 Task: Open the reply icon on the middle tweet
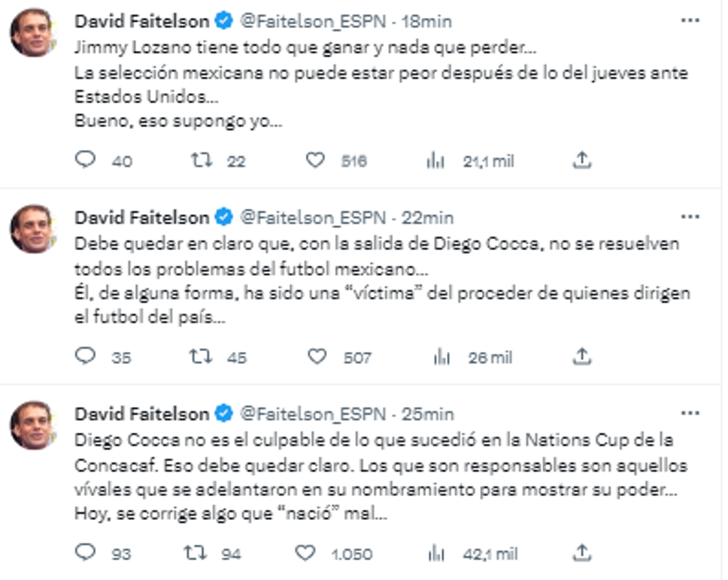pyautogui.click(x=85, y=358)
